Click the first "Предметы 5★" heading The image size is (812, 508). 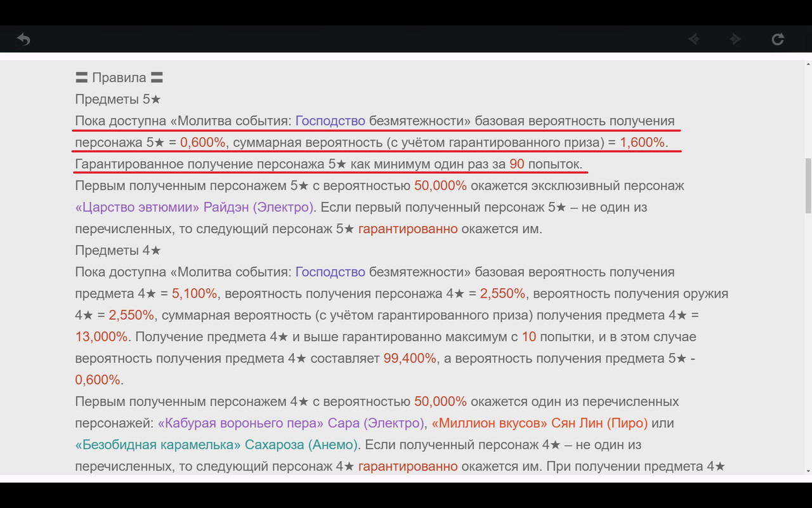tap(118, 99)
